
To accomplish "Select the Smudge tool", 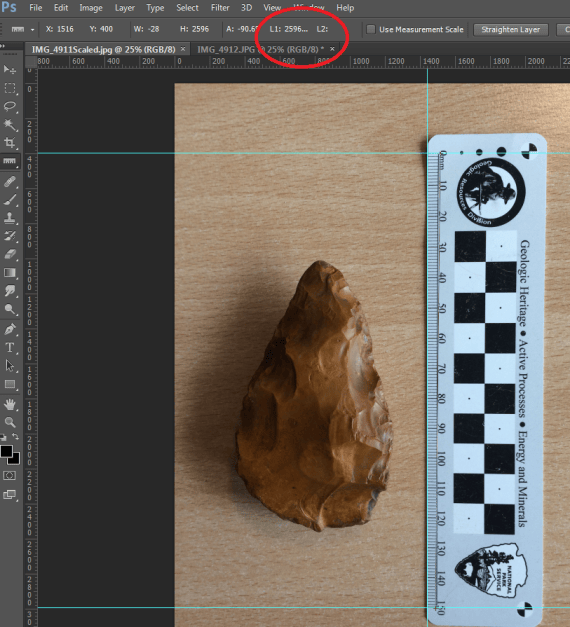I will tap(10, 291).
